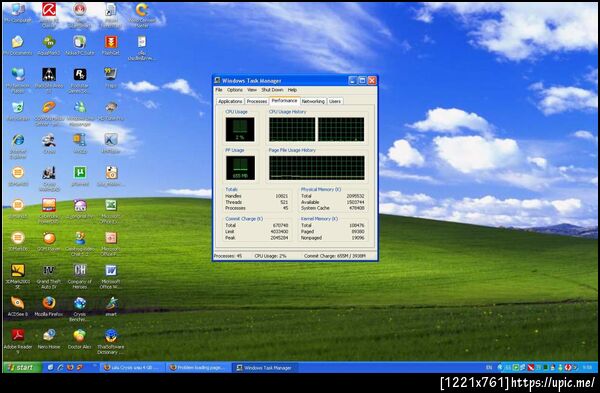The width and height of the screenshot is (600, 393).
Task: Open Microsoft Office Word desktop shortcut
Action: coord(111,276)
